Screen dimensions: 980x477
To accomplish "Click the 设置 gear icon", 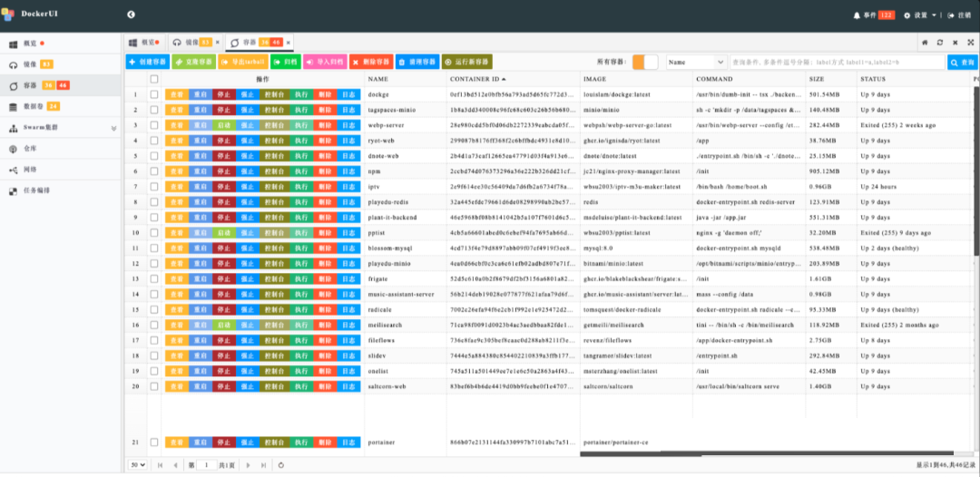I will click(907, 15).
